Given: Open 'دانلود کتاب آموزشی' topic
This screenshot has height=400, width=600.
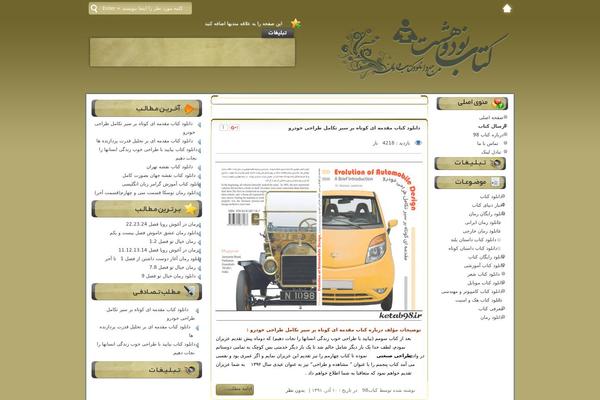Looking at the screenshot, I should (483, 266).
